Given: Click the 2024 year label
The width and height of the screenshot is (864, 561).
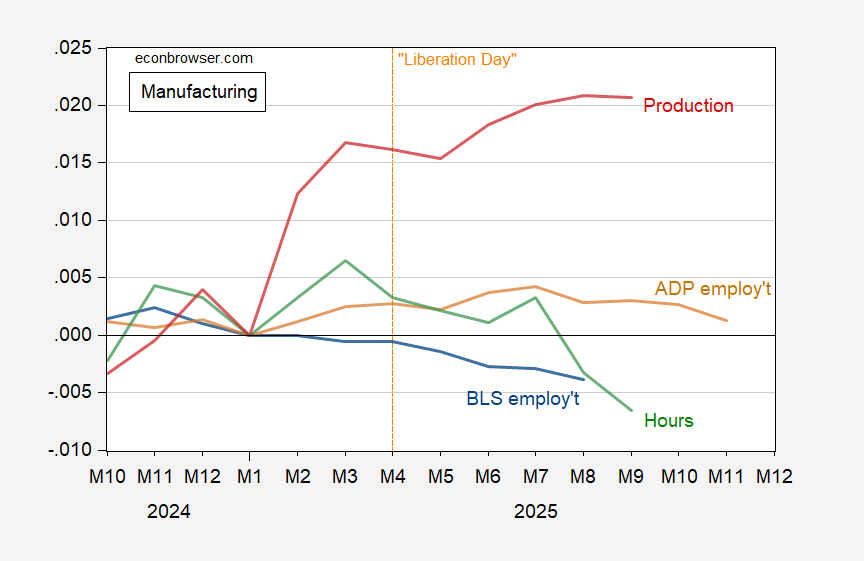Looking at the screenshot, I should click(168, 511).
